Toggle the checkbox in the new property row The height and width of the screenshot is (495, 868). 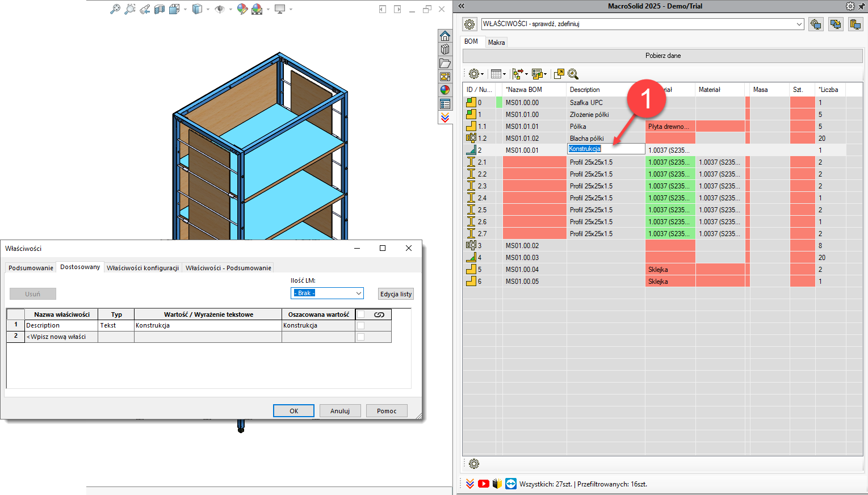360,337
